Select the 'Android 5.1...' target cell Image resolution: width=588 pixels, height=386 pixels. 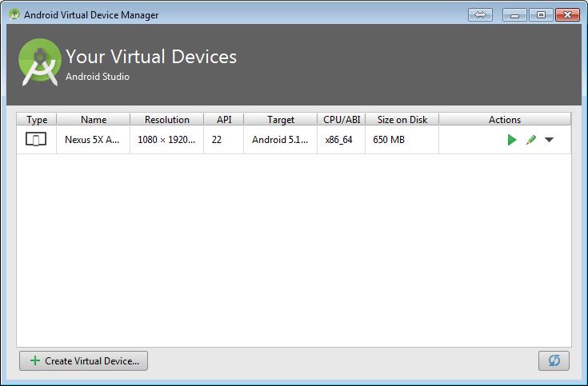pos(281,139)
